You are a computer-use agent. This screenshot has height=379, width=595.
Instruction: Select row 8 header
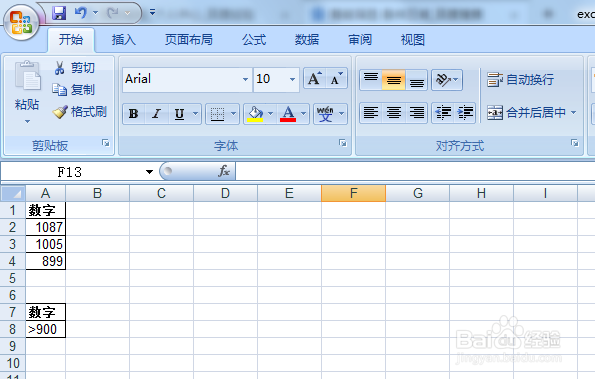point(13,329)
